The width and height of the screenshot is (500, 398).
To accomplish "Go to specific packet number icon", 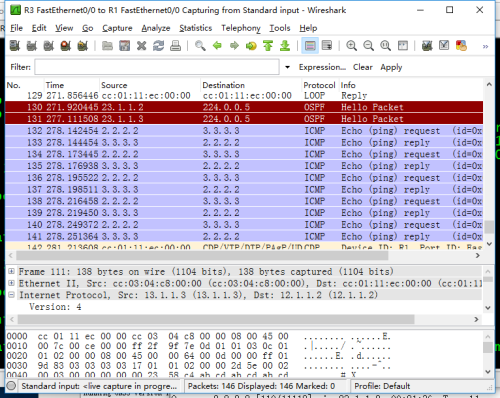I will (251, 46).
